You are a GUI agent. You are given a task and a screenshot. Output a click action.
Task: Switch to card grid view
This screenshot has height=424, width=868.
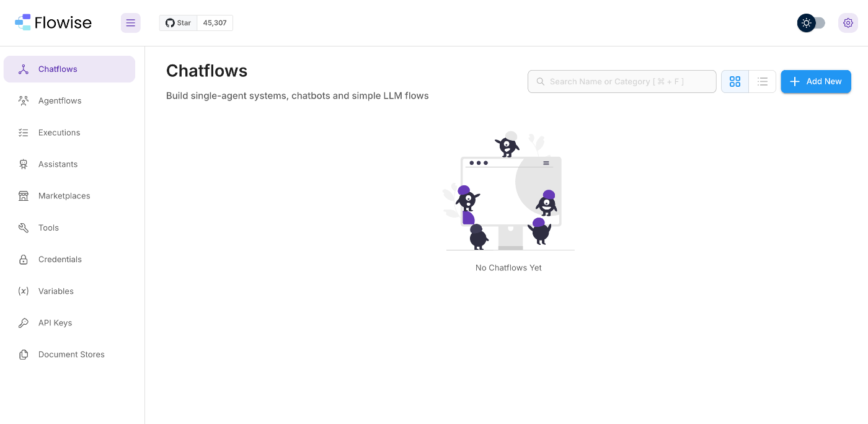point(735,81)
